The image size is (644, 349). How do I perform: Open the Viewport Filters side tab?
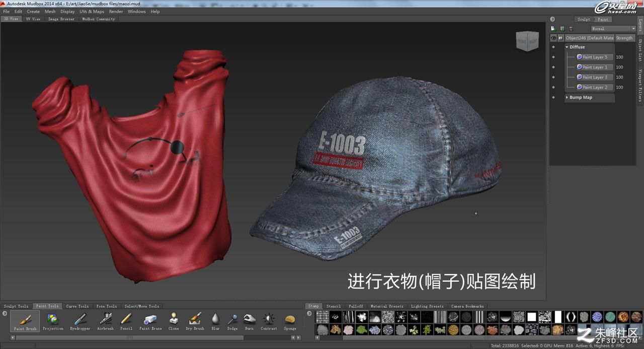click(640, 86)
